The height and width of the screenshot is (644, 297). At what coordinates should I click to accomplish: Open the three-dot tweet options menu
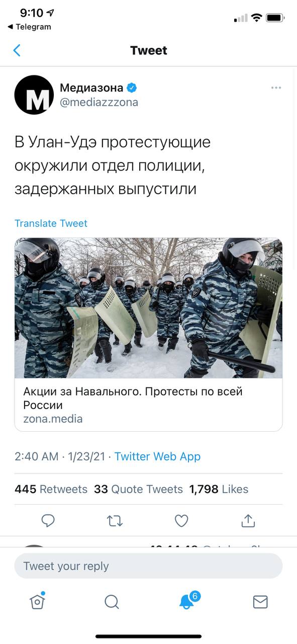pyautogui.click(x=276, y=88)
